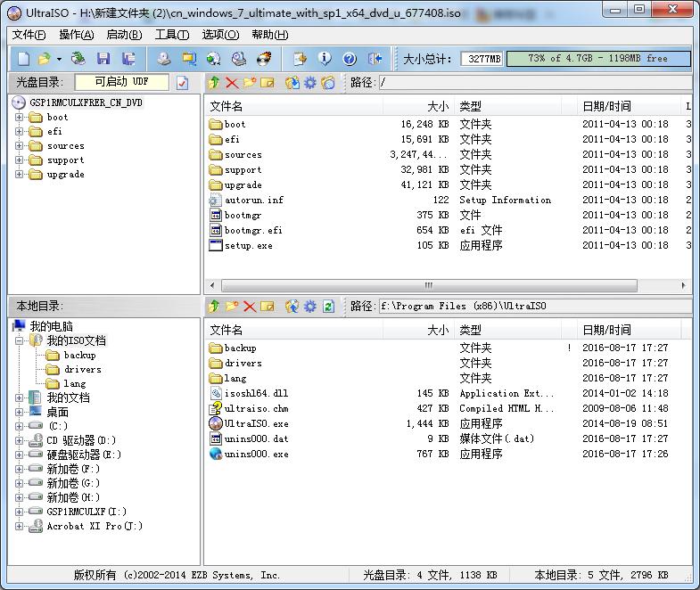
Task: Click add files icon in disc pane
Action: pyautogui.click(x=327, y=83)
